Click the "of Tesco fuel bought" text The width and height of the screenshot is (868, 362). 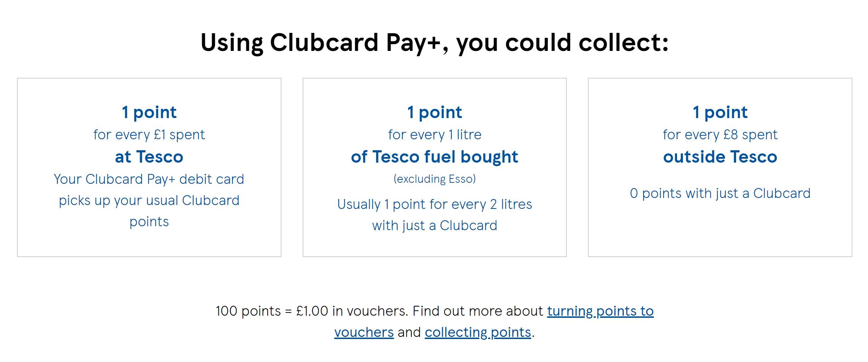point(434,157)
